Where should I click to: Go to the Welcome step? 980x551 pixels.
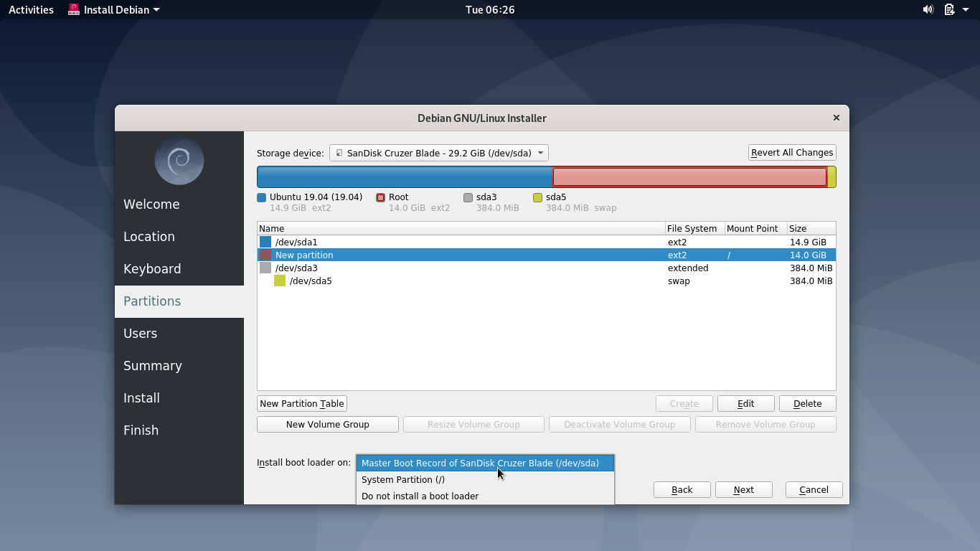(179, 204)
